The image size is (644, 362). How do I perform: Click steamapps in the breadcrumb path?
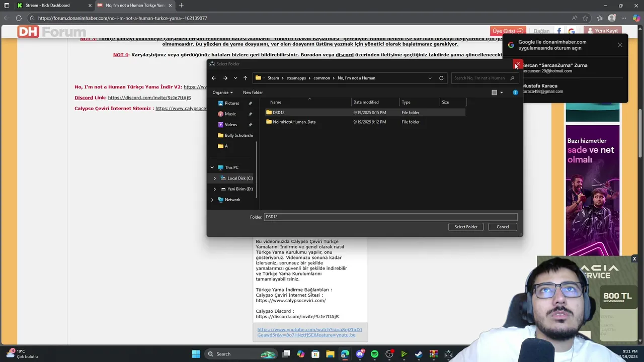tap(296, 78)
